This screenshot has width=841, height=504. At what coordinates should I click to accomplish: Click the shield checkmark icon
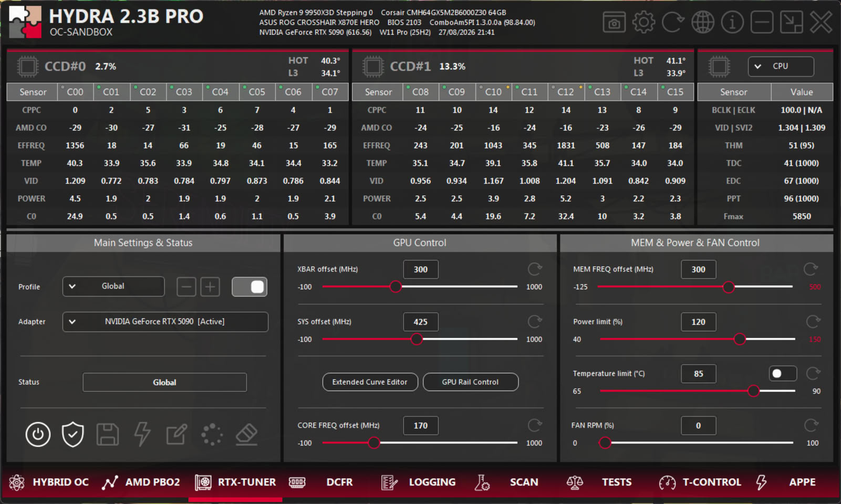tap(72, 434)
